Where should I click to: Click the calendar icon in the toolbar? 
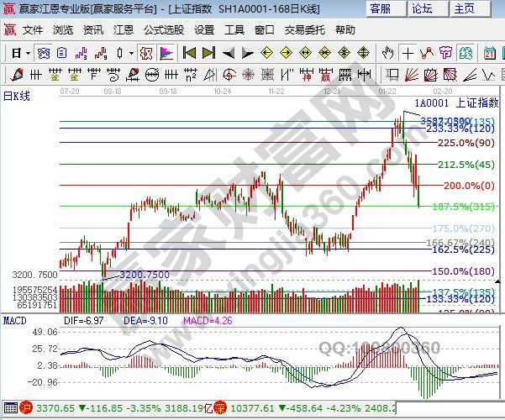(x=490, y=53)
